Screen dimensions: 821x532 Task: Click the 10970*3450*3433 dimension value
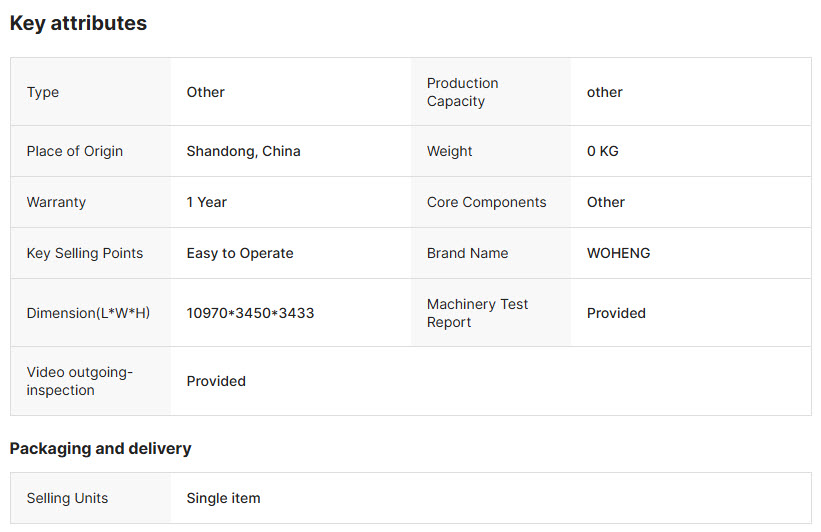tap(250, 313)
